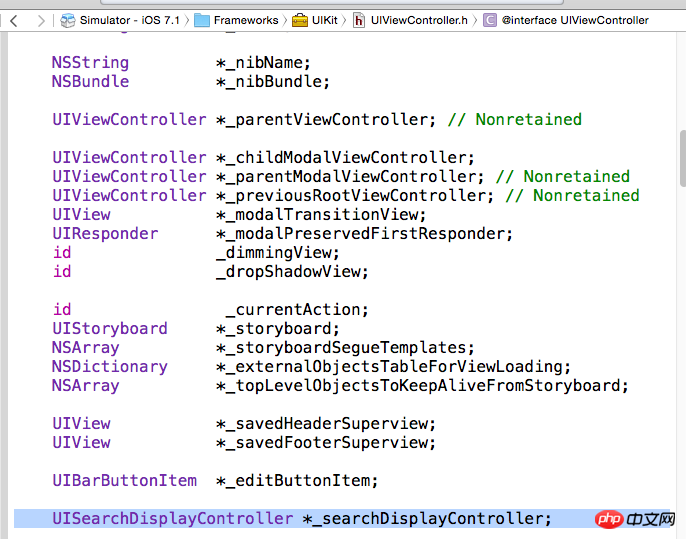Click _dropShadowView variable

tap(292, 272)
